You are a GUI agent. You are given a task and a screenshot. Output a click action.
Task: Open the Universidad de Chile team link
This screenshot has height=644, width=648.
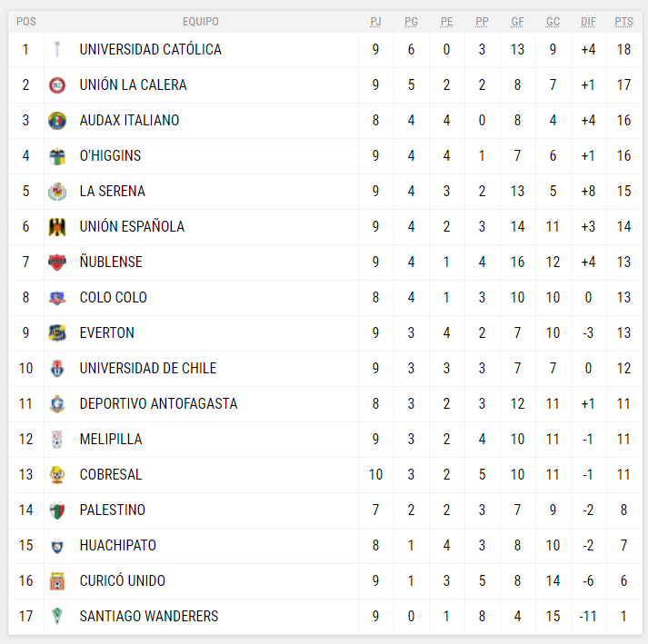148,369
